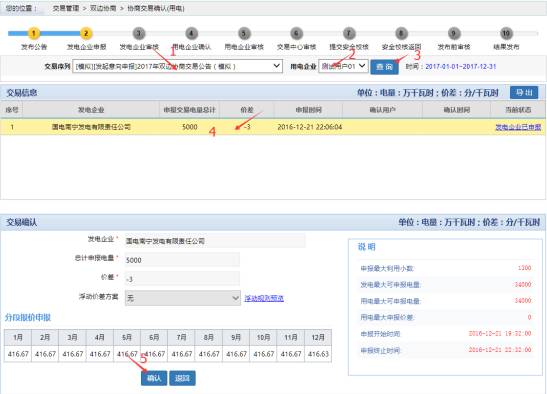
Task: Click step 6 circle 交易中心审核
Action: pos(296,34)
